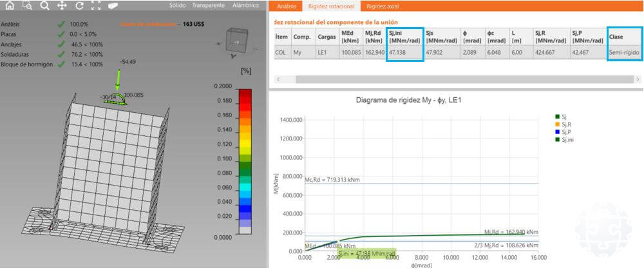Fit model to view with expand icon
Viewport: 644px width, 270px height.
pyautogui.click(x=96, y=6)
